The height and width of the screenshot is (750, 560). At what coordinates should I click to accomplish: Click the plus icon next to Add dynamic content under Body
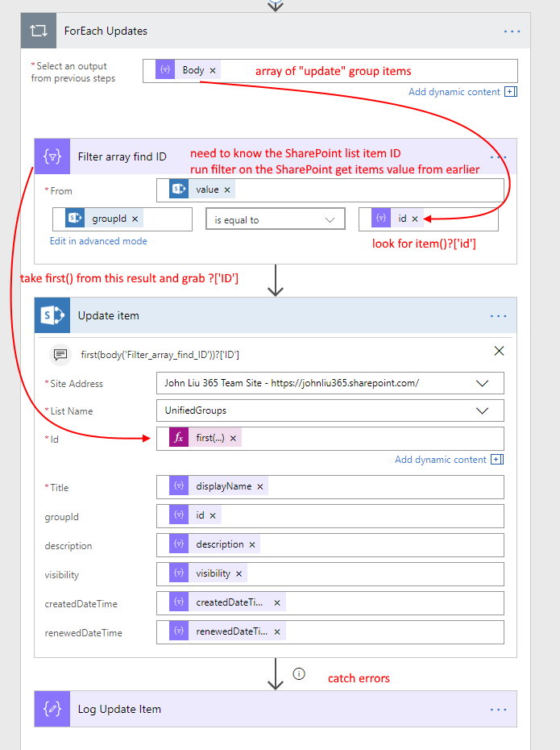[x=510, y=92]
